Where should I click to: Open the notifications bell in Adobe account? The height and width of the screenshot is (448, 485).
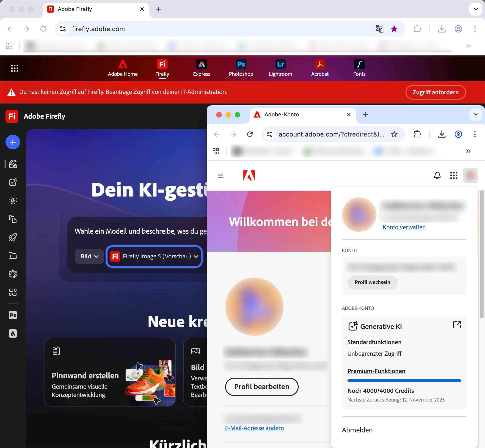coord(437,175)
